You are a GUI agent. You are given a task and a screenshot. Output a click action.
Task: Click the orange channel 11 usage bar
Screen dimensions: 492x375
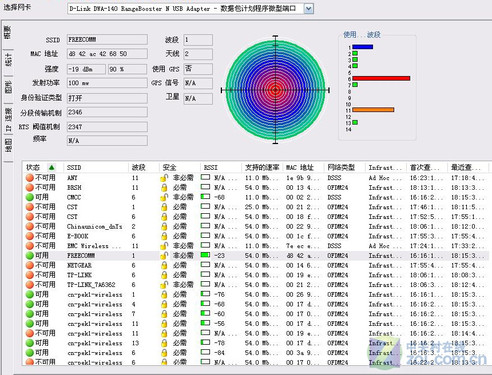[x=373, y=110]
